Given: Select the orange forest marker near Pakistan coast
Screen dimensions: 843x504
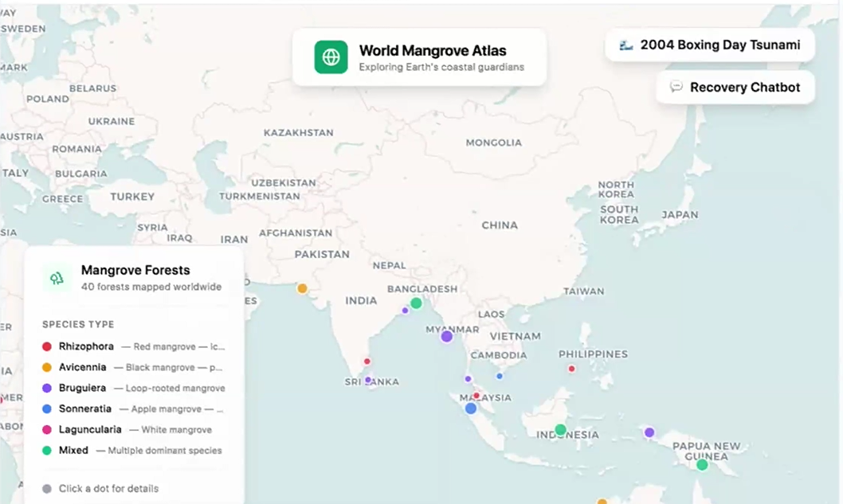Looking at the screenshot, I should coord(302,288).
